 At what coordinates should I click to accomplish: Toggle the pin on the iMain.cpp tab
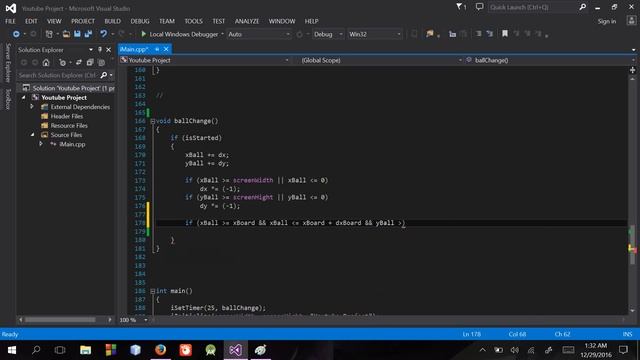tap(157, 49)
